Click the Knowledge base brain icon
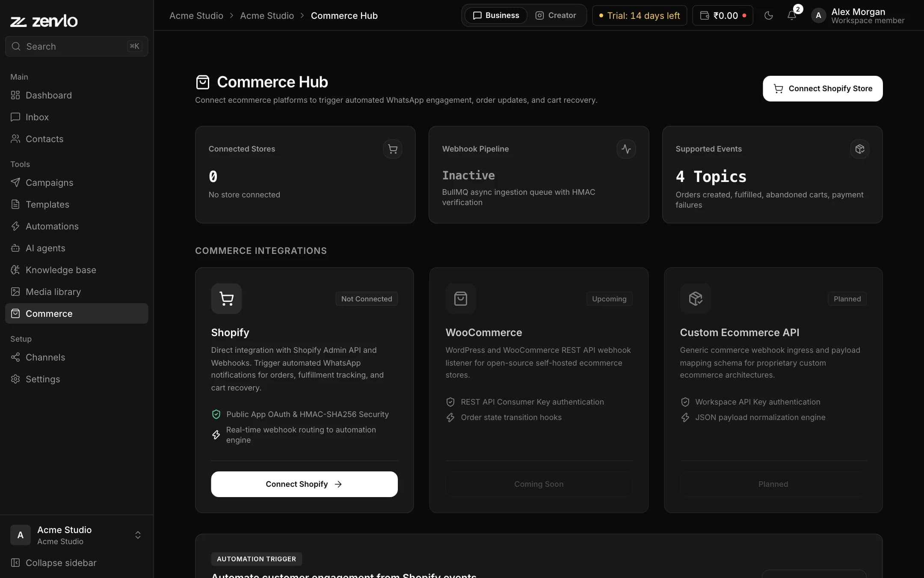 pos(15,270)
